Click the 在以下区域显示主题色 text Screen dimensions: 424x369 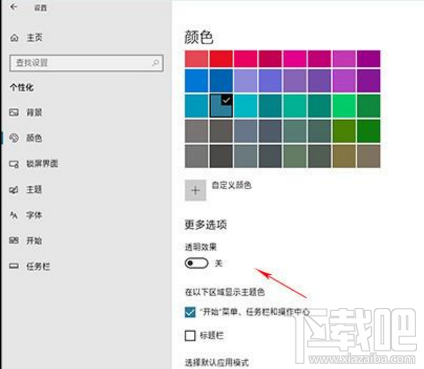225,292
